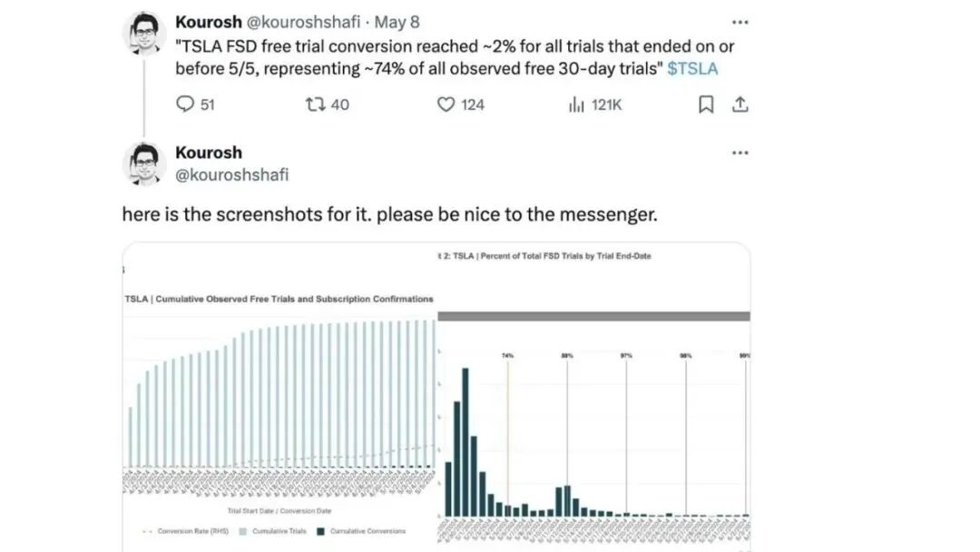Viewport: 980px width, 552px height.
Task: Open the reply tweet's three-dot more menu
Action: click(x=740, y=153)
